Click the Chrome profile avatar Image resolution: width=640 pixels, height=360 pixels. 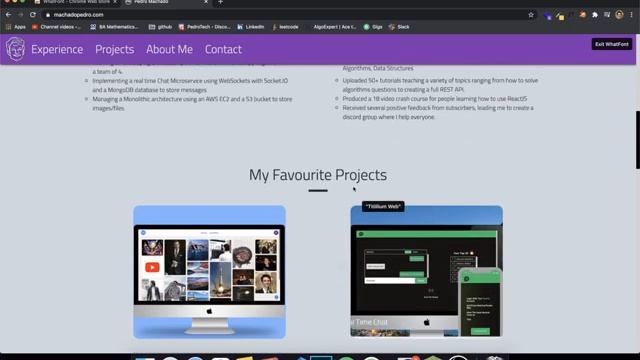point(619,15)
